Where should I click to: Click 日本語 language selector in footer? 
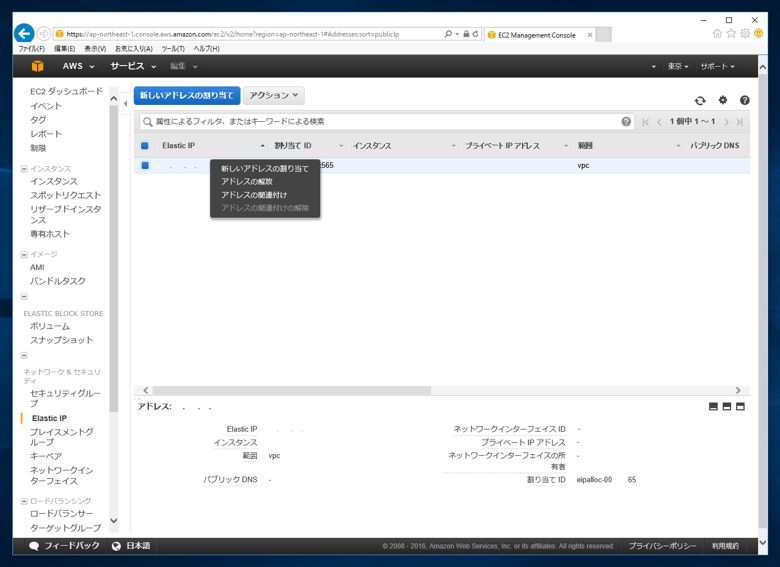click(138, 546)
